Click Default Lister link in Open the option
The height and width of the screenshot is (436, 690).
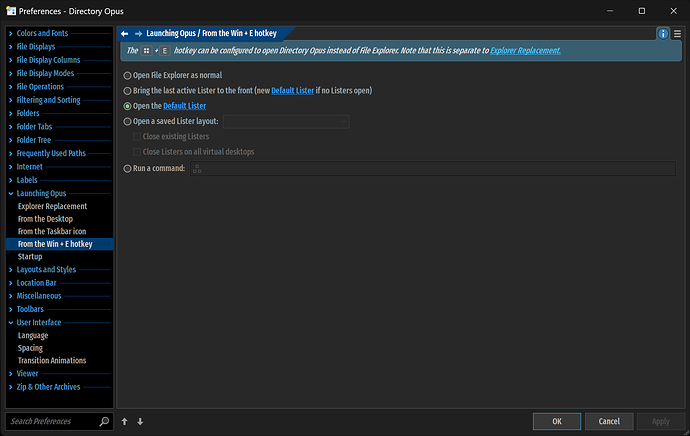coord(185,106)
